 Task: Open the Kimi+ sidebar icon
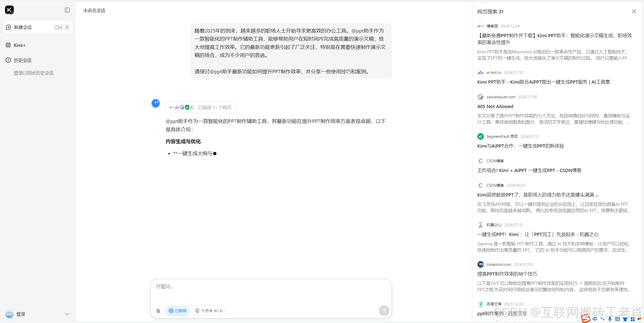coord(8,45)
